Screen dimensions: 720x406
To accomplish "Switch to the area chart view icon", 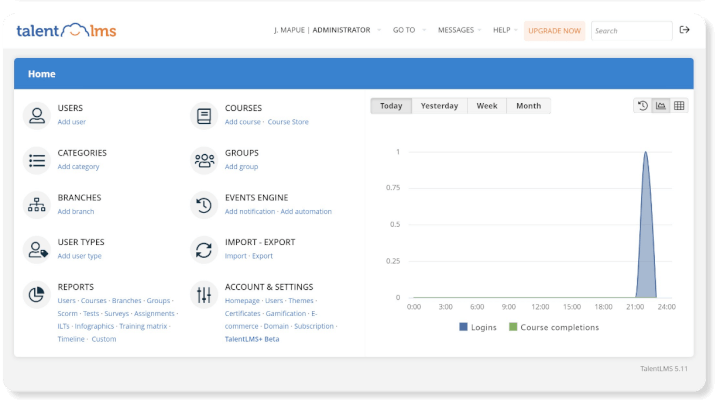I will tap(661, 106).
